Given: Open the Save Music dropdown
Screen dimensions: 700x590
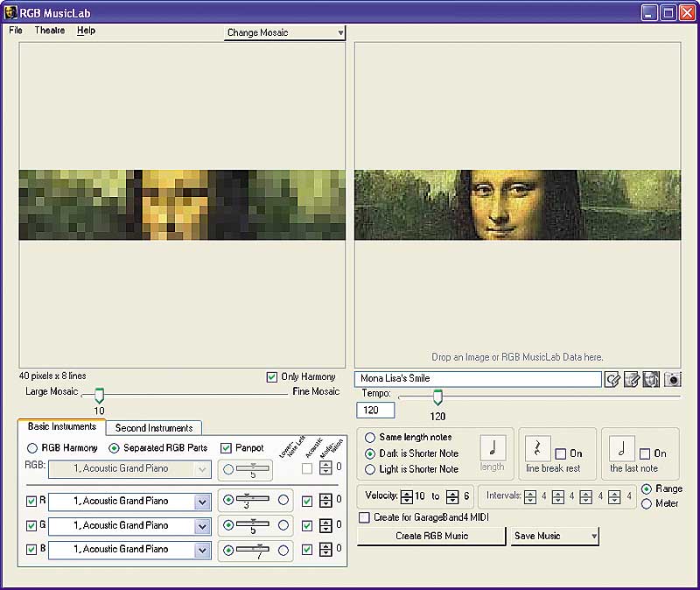Looking at the screenshot, I should pos(555,536).
